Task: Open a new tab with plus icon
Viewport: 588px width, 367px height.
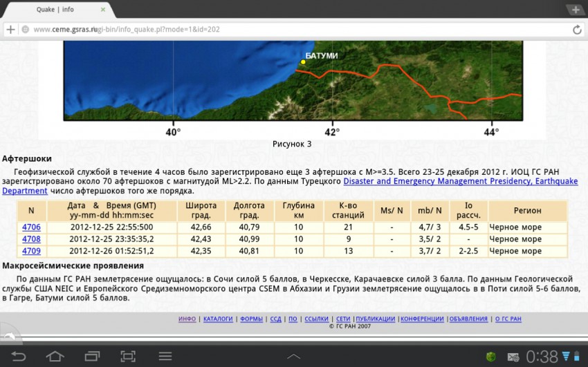Action: 575,10
